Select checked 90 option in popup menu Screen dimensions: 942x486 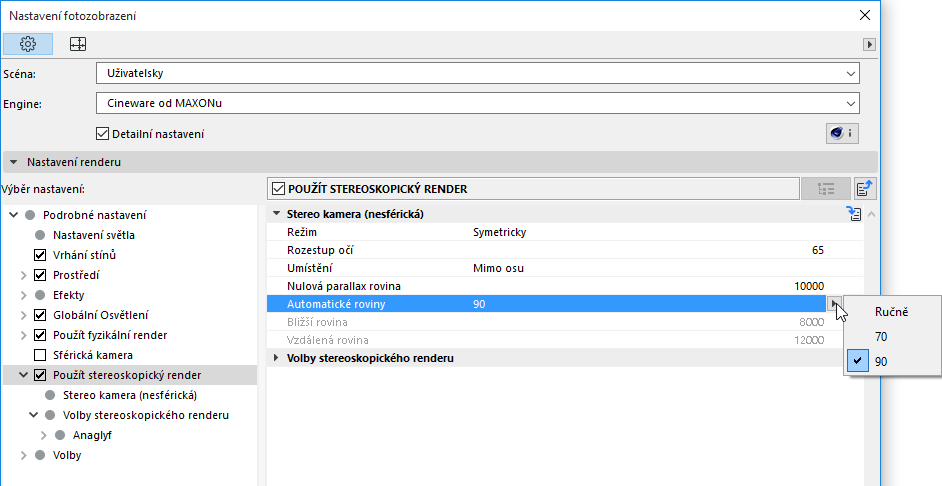click(893, 362)
